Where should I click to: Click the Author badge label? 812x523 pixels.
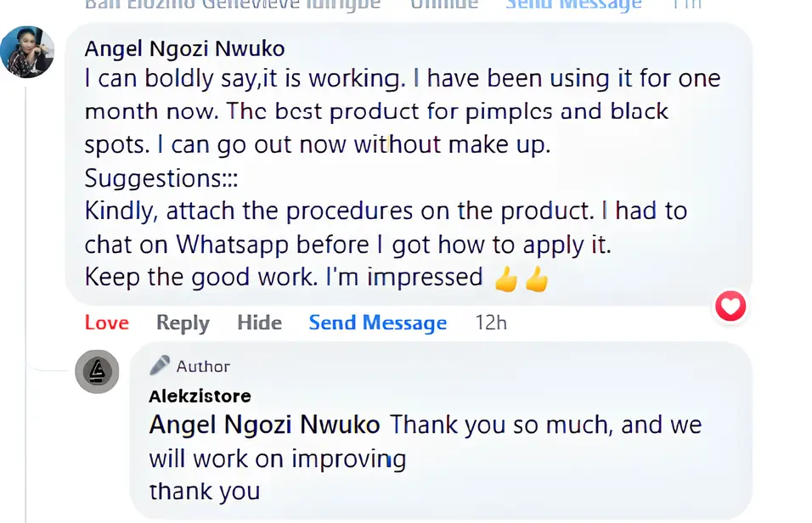coord(203,367)
